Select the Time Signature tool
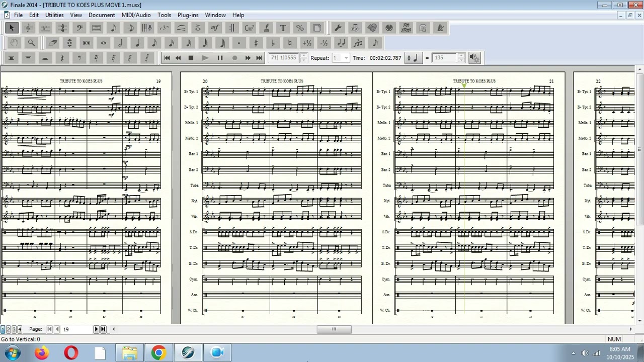 click(62, 28)
